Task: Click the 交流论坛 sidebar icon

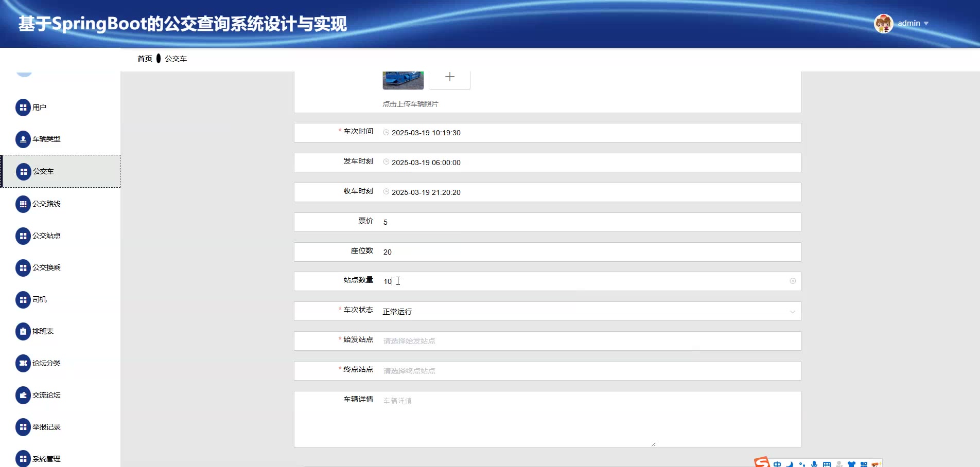Action: 23,396
